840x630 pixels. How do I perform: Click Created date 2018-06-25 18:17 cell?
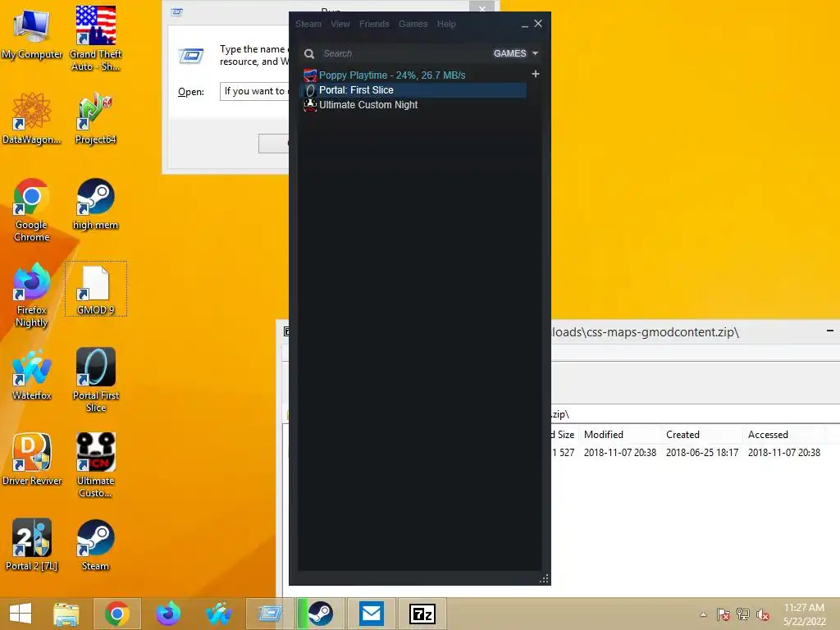click(702, 453)
